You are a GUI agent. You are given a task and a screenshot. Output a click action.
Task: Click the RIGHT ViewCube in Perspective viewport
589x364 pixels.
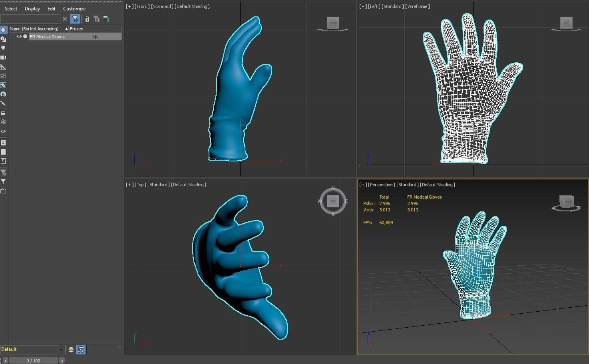(567, 201)
